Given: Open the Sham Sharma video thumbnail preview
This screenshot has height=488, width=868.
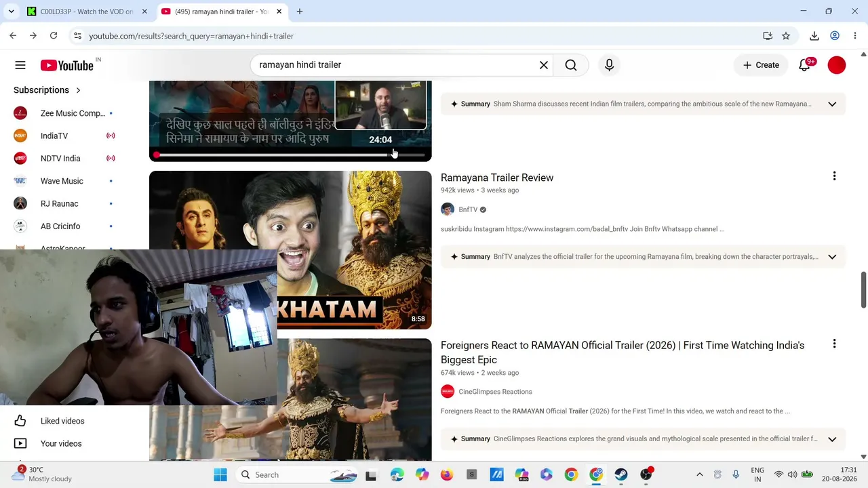Looking at the screenshot, I should 290,121.
